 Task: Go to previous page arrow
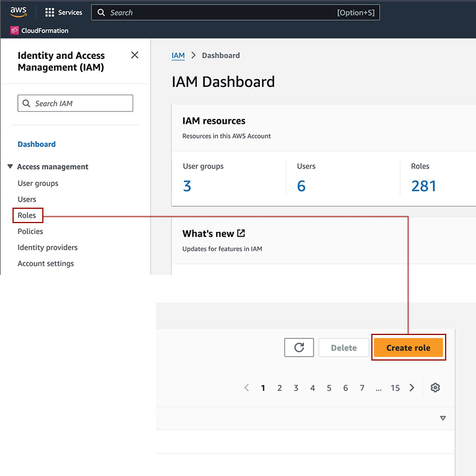pos(246,388)
